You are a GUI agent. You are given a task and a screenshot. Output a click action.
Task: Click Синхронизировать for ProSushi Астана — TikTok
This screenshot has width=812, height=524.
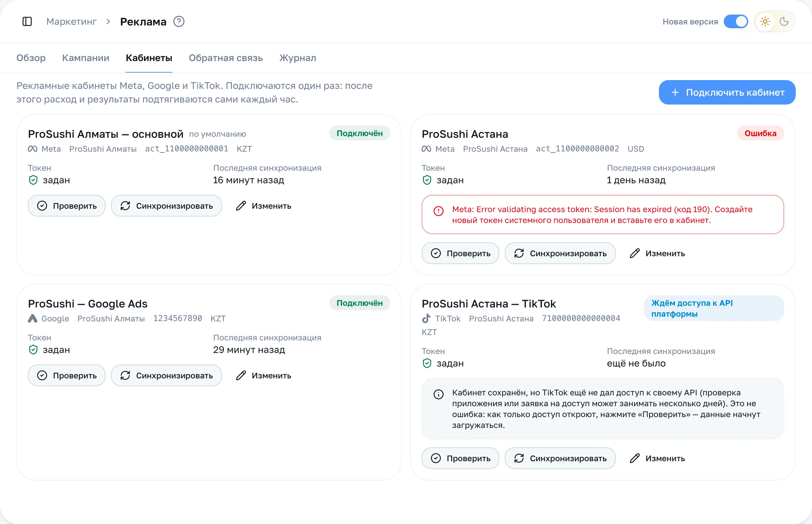click(560, 459)
